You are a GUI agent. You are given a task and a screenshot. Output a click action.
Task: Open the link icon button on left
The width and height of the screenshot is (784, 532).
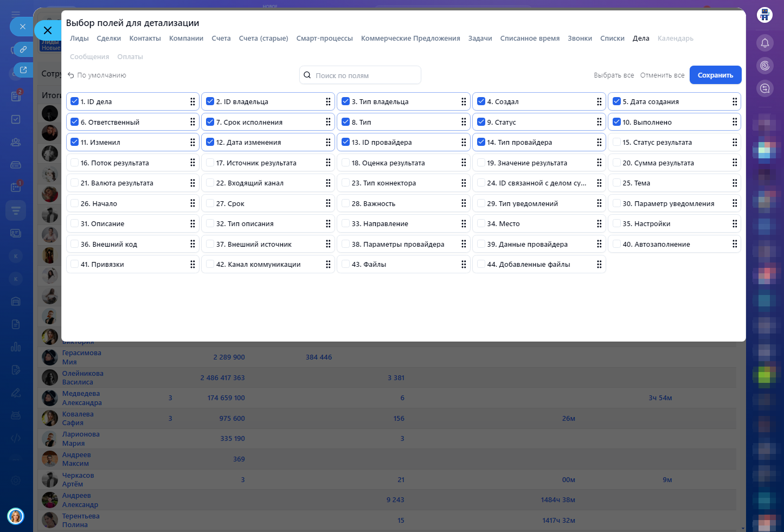23,49
